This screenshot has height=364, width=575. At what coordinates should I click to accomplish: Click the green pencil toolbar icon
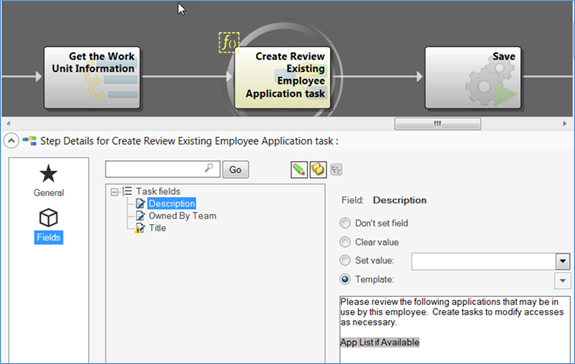pyautogui.click(x=299, y=170)
